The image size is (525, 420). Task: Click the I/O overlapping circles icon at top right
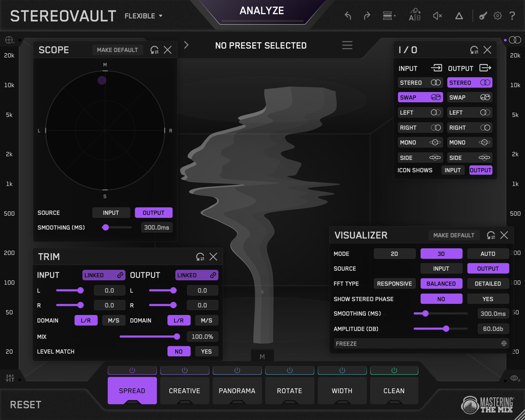click(x=515, y=40)
